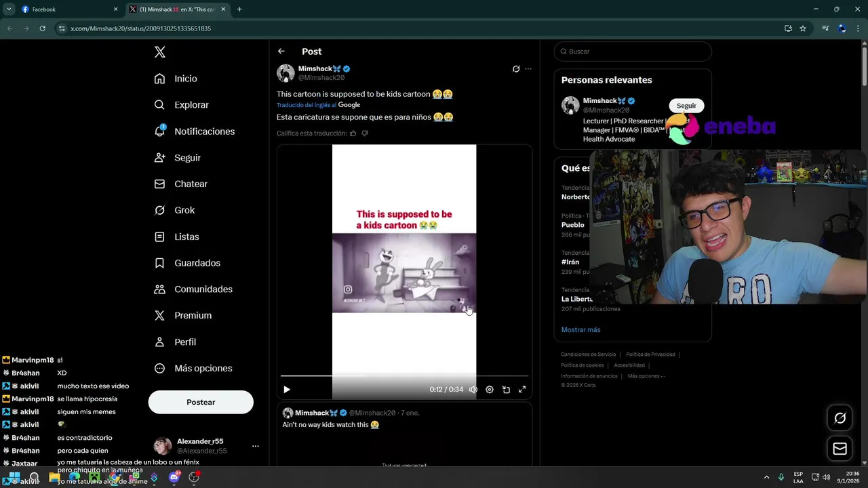
Task: Open Comunidades in the sidebar
Action: 194,289
